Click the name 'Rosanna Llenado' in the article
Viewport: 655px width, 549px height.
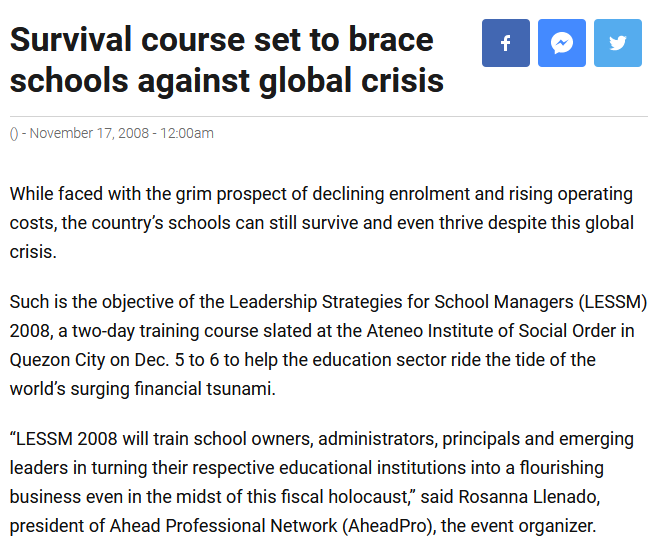click(529, 497)
